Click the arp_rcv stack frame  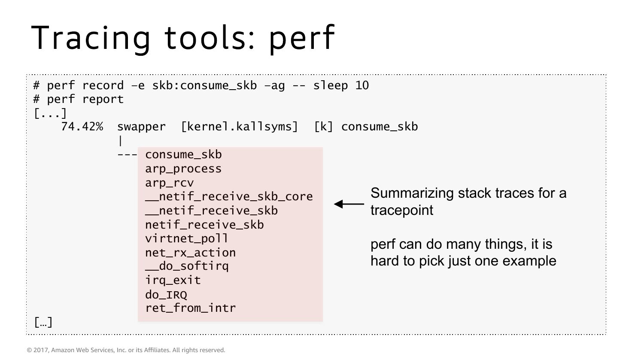pos(169,183)
